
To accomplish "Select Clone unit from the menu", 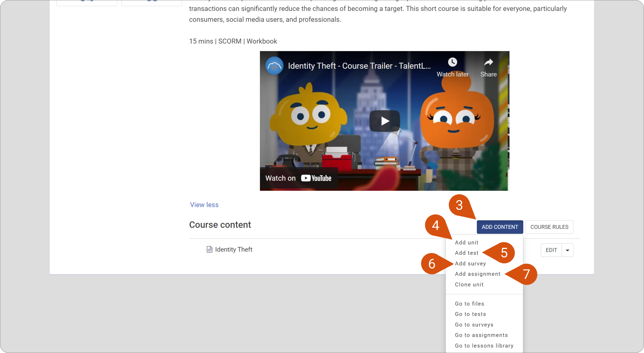I will (469, 284).
